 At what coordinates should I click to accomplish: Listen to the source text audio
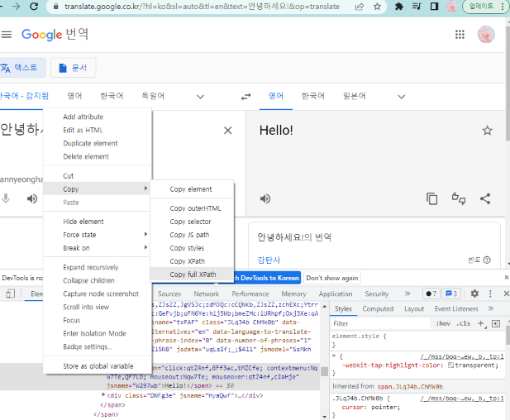click(x=32, y=198)
